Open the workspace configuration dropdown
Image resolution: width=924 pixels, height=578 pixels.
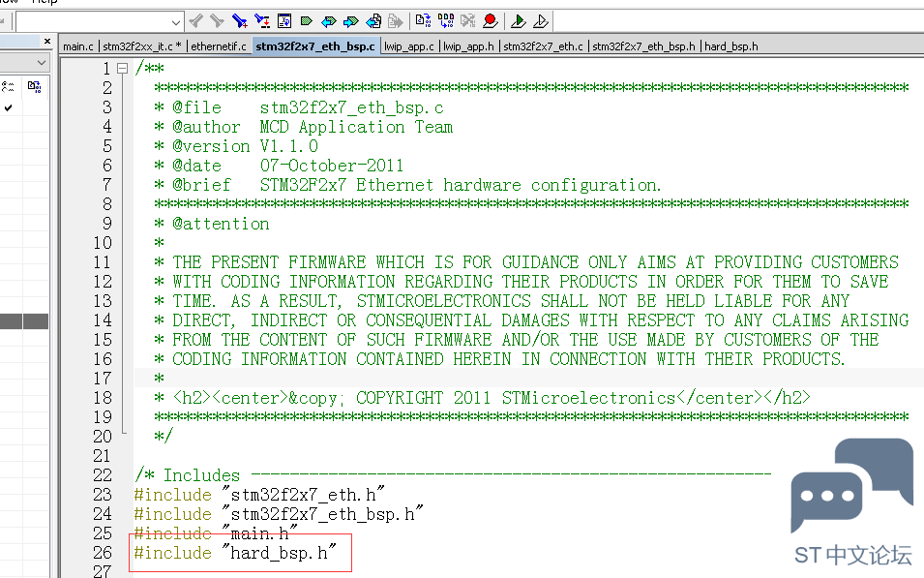click(x=41, y=63)
